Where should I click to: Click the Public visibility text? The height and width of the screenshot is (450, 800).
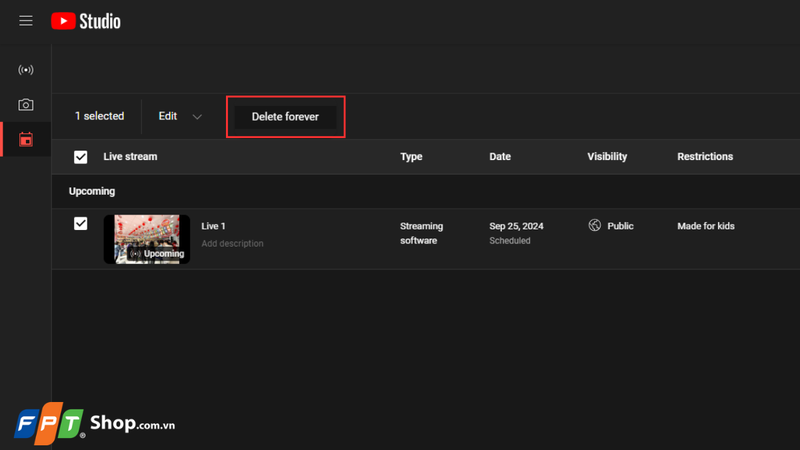pos(620,226)
